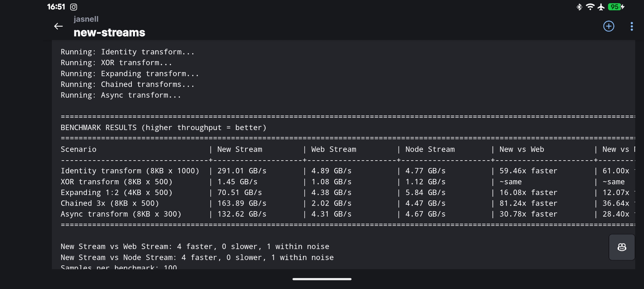644x289 pixels.
Task: Tap the Instagram notification icon in status bar
Action: (74, 7)
